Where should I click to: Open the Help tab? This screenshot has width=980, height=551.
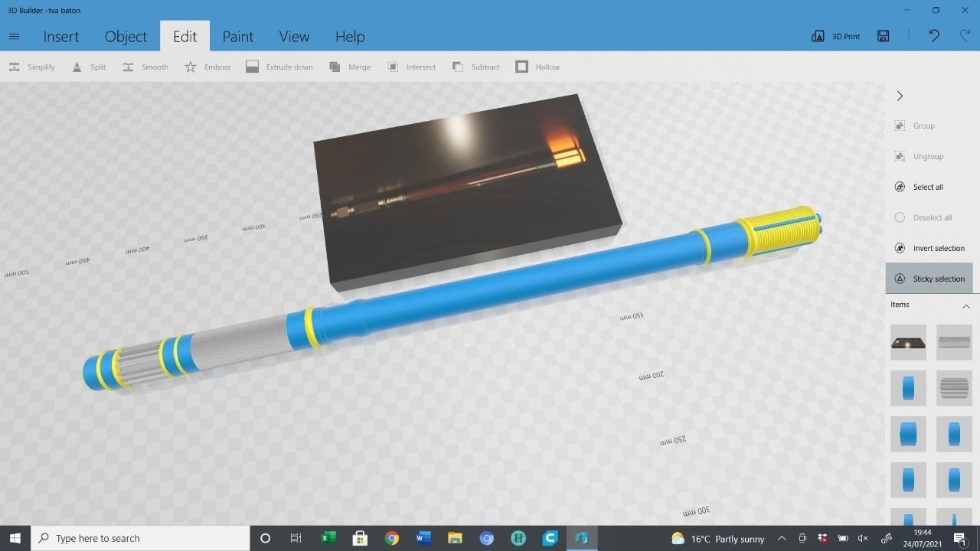tap(350, 36)
